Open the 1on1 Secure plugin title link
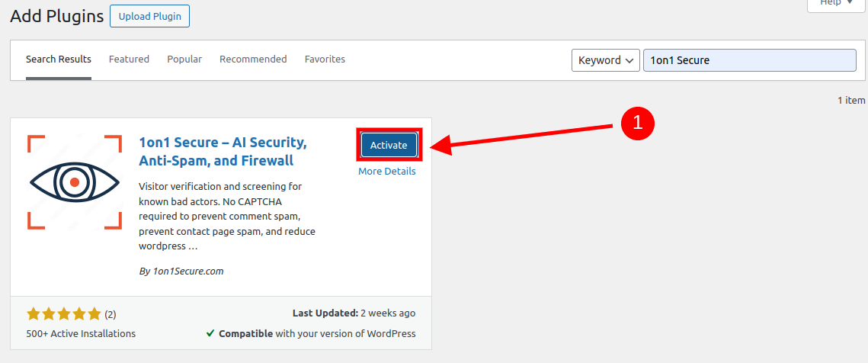This screenshot has width=868, height=363. click(223, 152)
